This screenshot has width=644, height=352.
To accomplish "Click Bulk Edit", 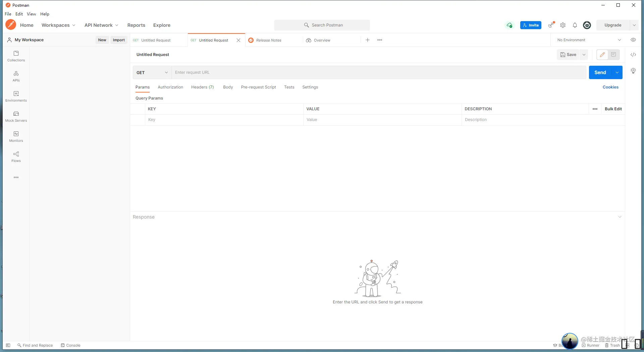I will tap(613, 109).
